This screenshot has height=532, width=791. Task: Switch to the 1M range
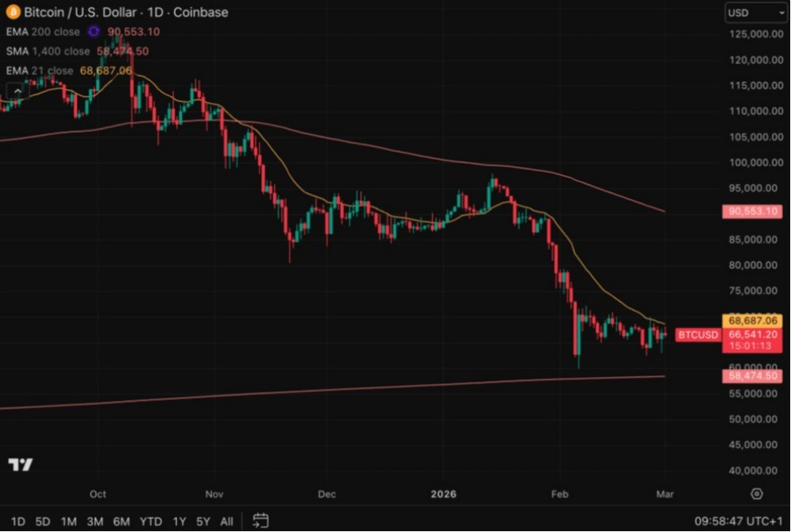69,522
